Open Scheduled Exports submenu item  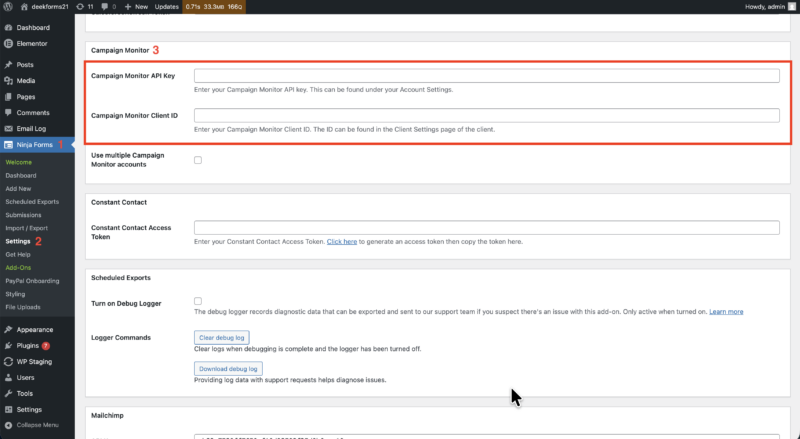[x=32, y=202]
